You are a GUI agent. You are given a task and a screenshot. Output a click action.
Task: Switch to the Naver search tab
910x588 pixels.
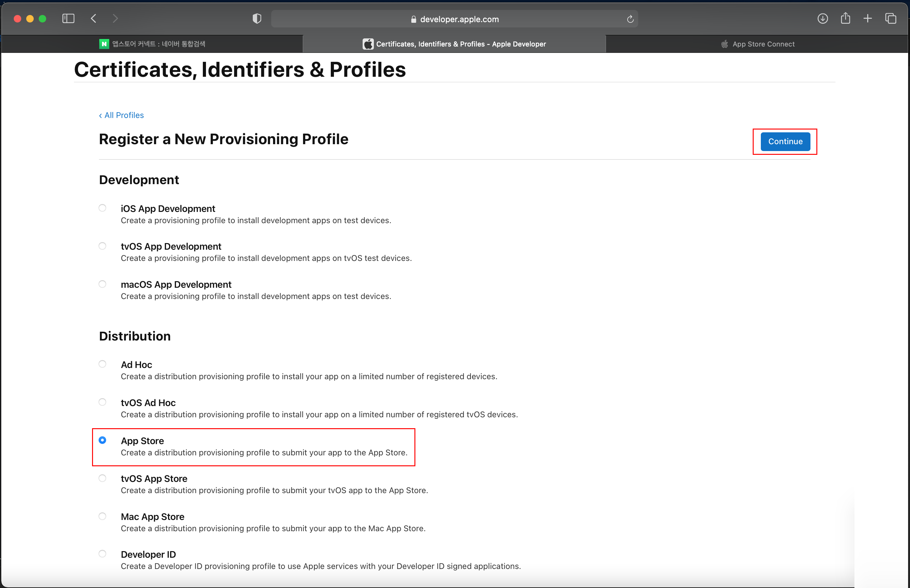pyautogui.click(x=152, y=44)
